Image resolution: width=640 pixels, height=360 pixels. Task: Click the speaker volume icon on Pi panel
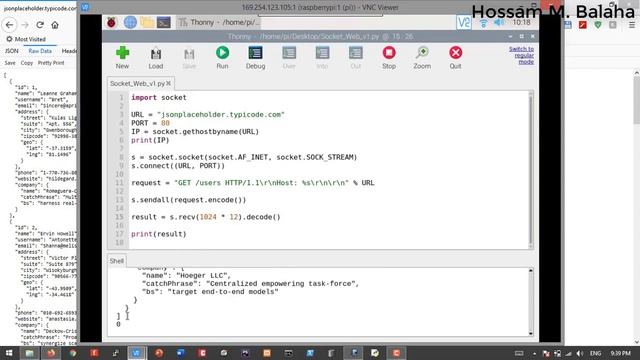pos(499,22)
